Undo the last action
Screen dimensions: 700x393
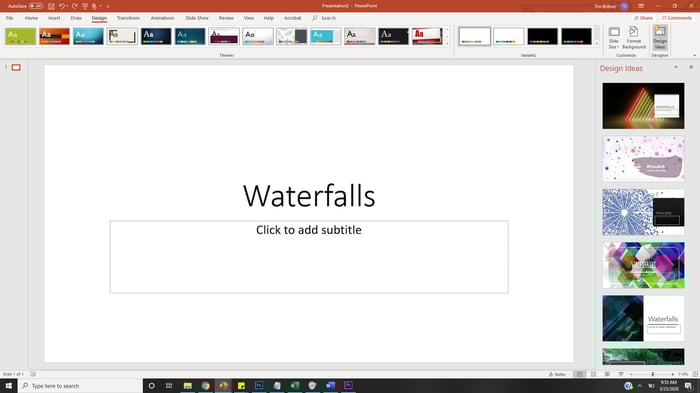pyautogui.click(x=62, y=6)
